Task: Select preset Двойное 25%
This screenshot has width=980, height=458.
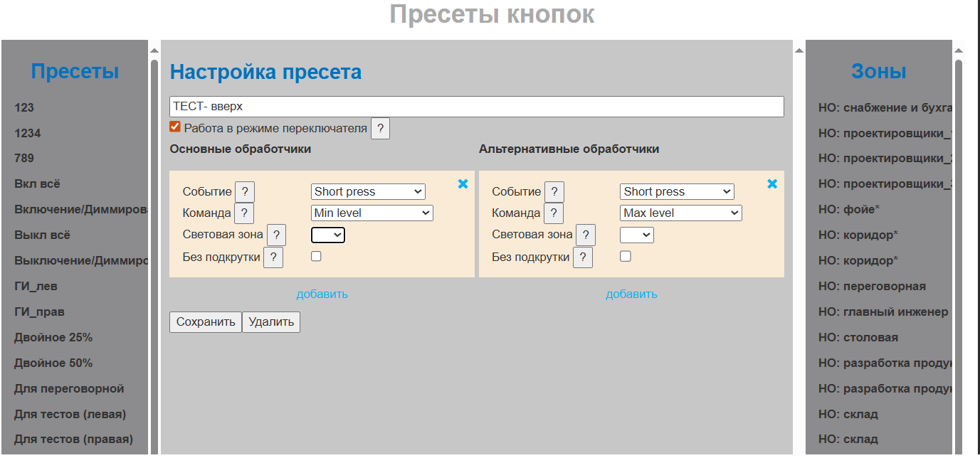Action: [53, 338]
